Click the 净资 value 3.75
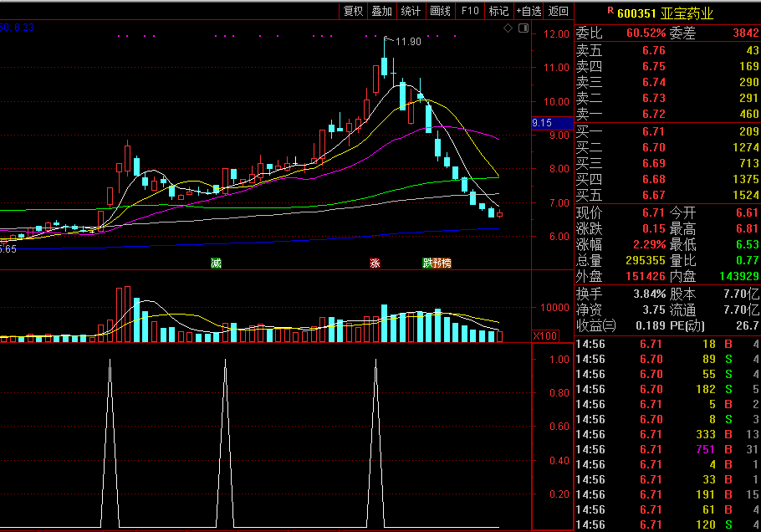 pyautogui.click(x=654, y=309)
